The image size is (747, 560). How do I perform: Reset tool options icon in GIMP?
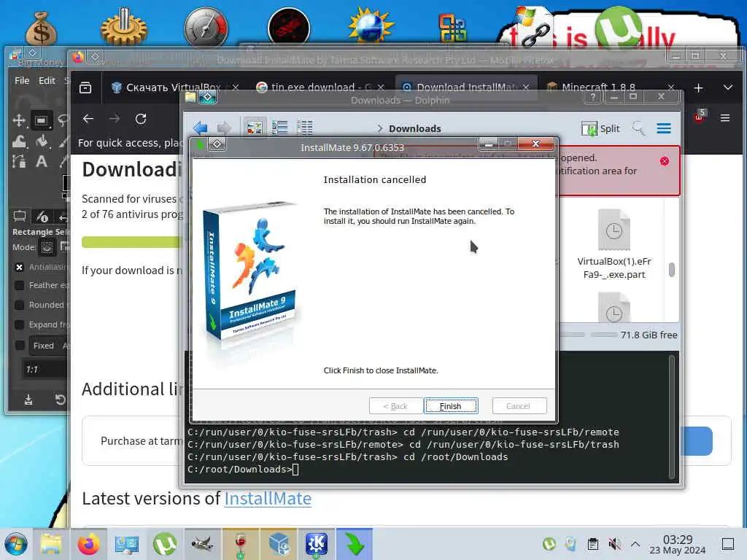60,400
